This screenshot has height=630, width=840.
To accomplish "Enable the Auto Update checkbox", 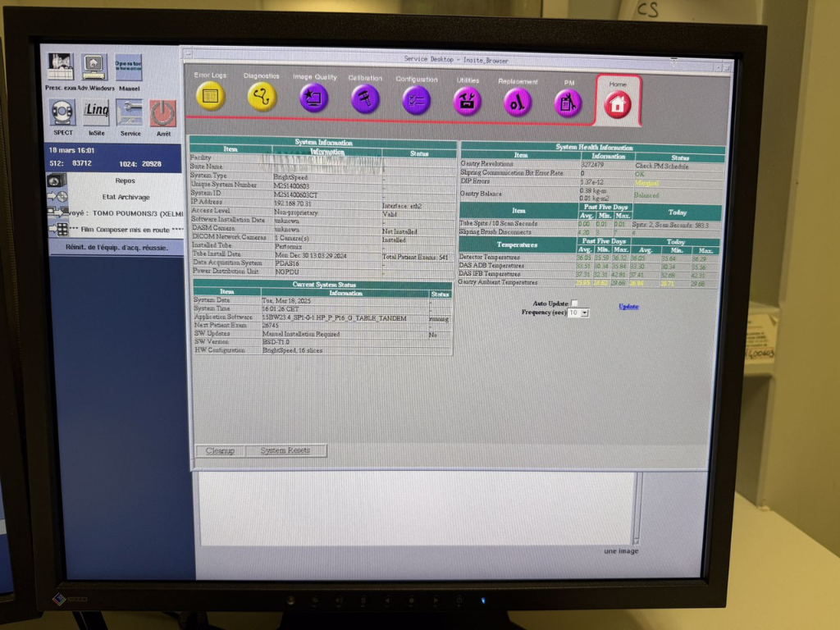I will pos(574,304).
